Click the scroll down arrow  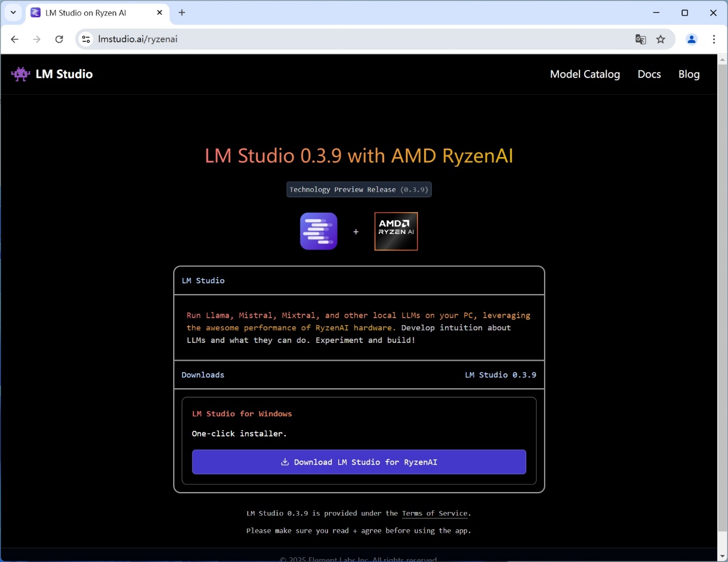pos(722,556)
